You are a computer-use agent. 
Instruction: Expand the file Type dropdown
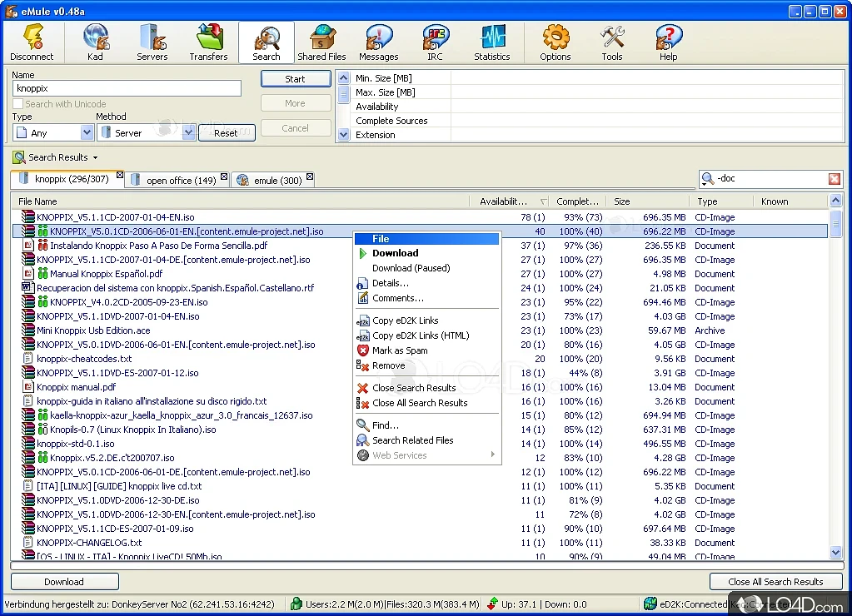pos(87,132)
